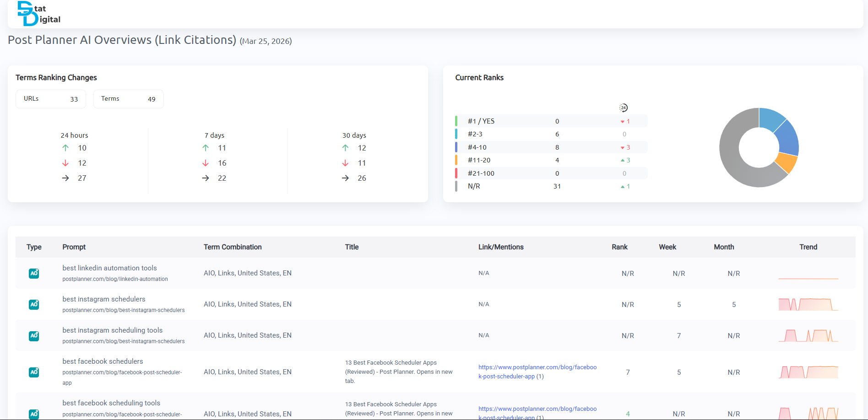Screen dimensions: 868x420
Task: Click the green Rank value 4
Action: point(628,414)
